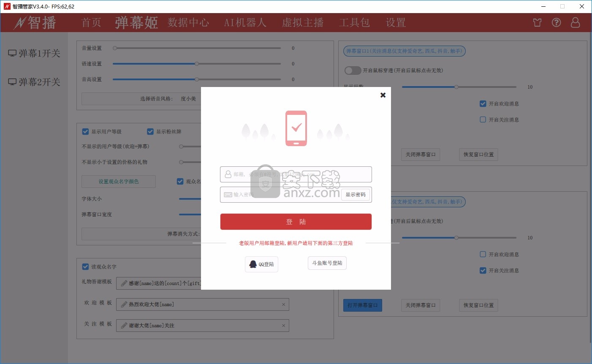Adjust the 语速设置 slider
The width and height of the screenshot is (592, 364).
197,64
